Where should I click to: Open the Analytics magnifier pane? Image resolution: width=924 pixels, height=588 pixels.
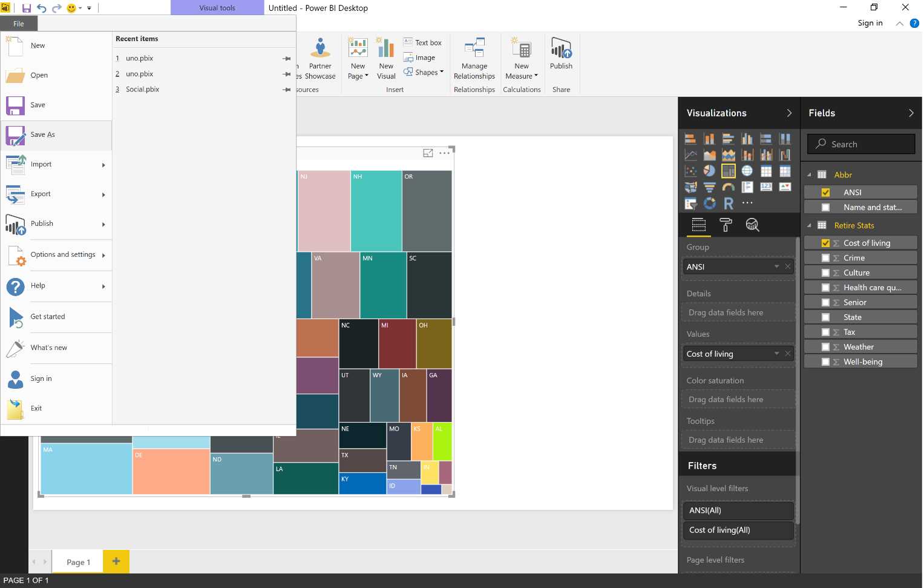pos(752,225)
